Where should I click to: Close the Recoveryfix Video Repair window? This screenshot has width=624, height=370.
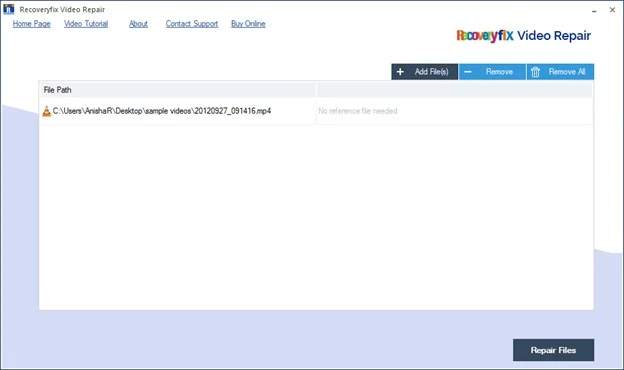(612, 10)
